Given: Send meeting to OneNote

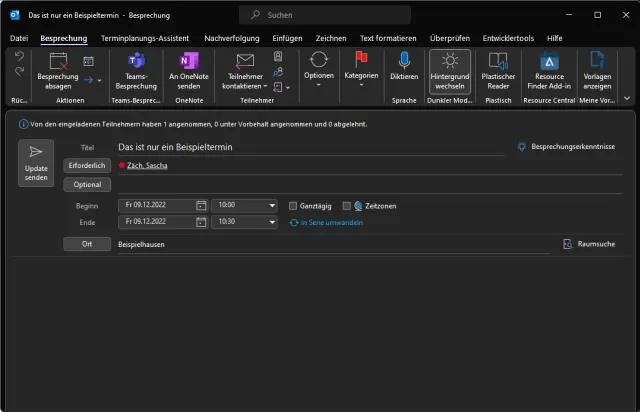Looking at the screenshot, I should 188,62.
